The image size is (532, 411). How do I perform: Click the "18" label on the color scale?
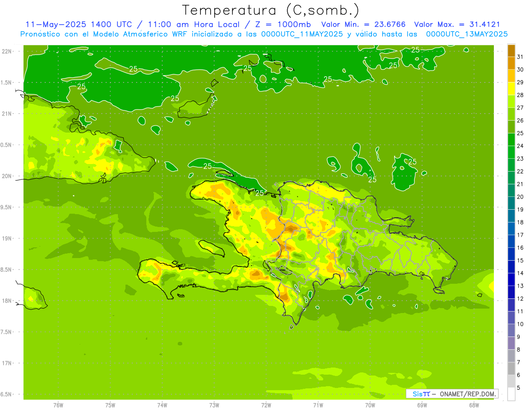click(520, 222)
